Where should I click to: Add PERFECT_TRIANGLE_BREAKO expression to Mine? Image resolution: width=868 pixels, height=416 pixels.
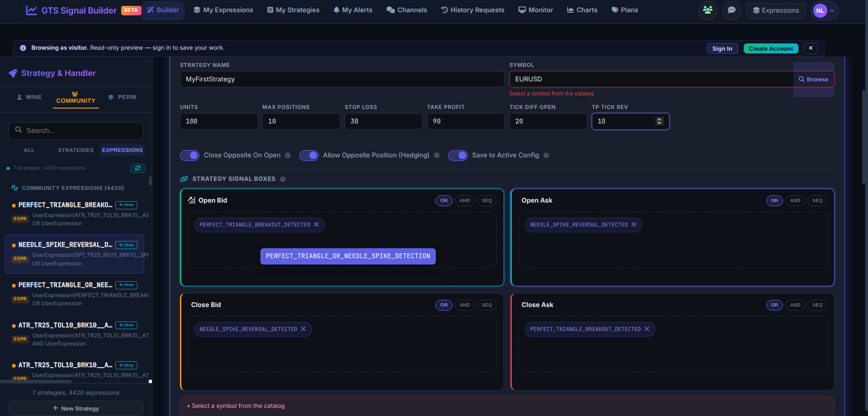[x=126, y=205]
